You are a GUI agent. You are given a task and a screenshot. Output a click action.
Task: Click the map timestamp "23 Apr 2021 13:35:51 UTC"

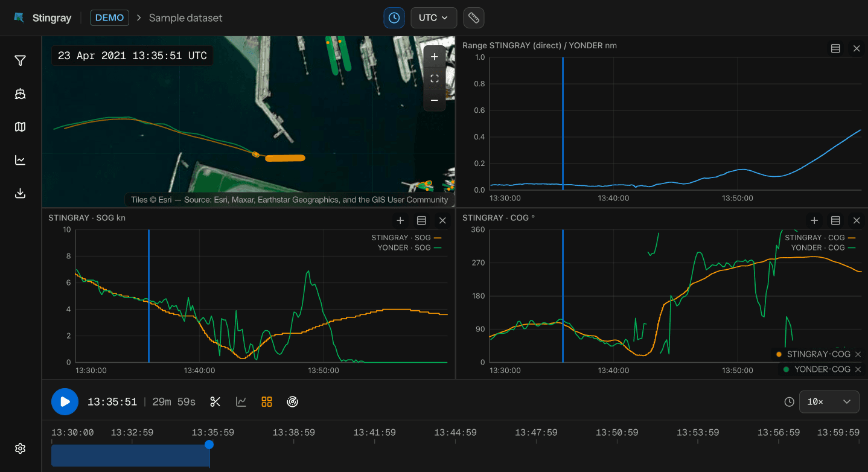coord(132,56)
